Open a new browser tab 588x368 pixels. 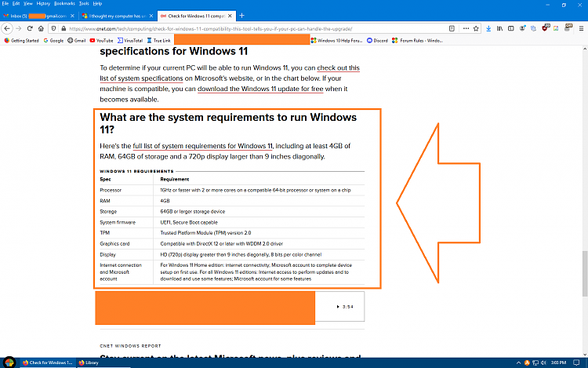click(x=242, y=16)
